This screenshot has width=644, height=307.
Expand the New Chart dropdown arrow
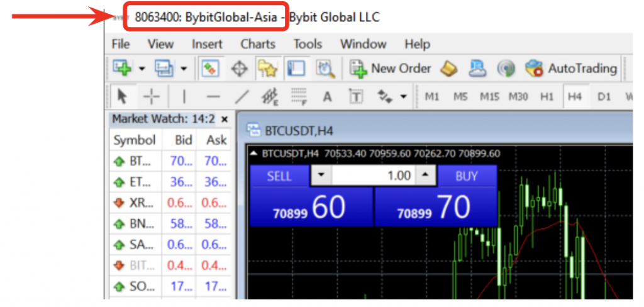click(142, 68)
